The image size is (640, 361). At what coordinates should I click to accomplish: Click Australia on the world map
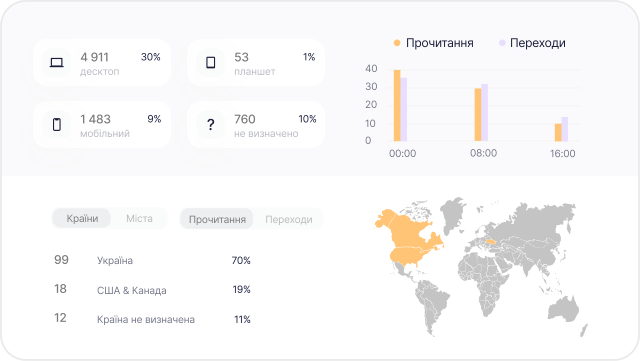click(564, 308)
